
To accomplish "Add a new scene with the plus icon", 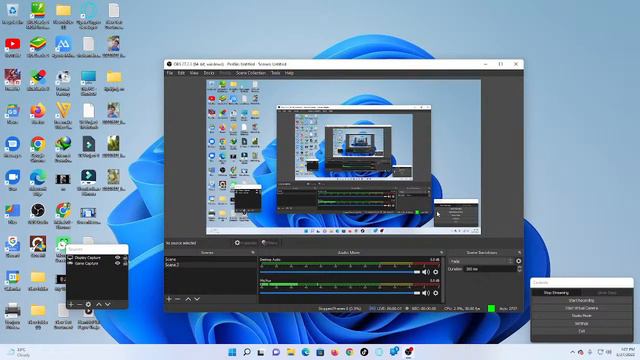I will click(169, 299).
